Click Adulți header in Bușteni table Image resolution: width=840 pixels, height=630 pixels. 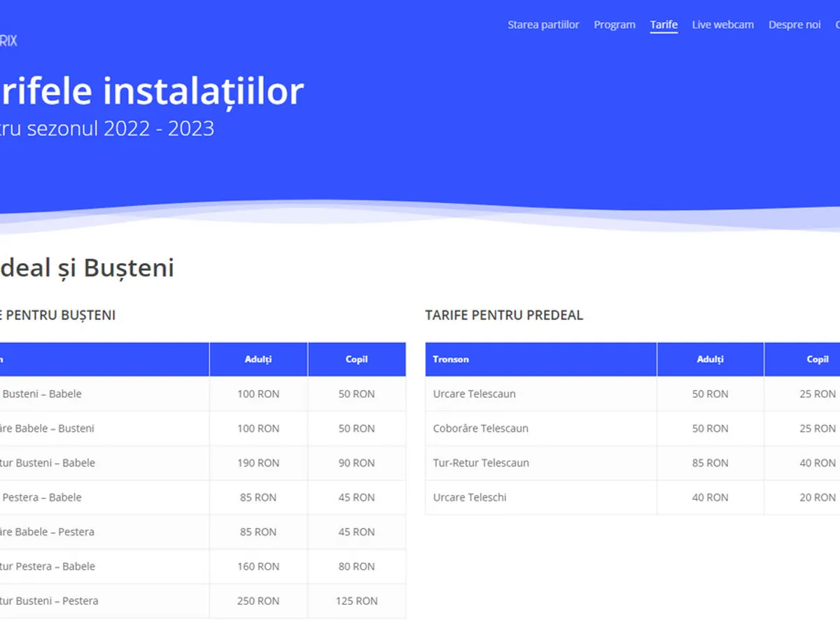click(x=258, y=360)
